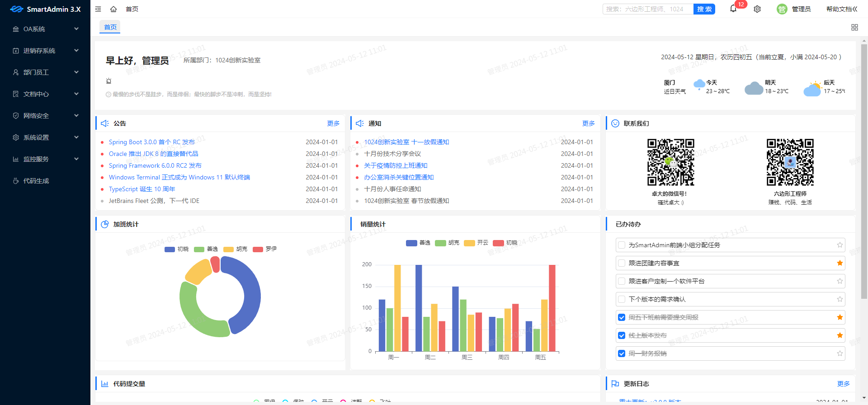Click the alarm icon under greeting
The image size is (868, 405).
(108, 81)
